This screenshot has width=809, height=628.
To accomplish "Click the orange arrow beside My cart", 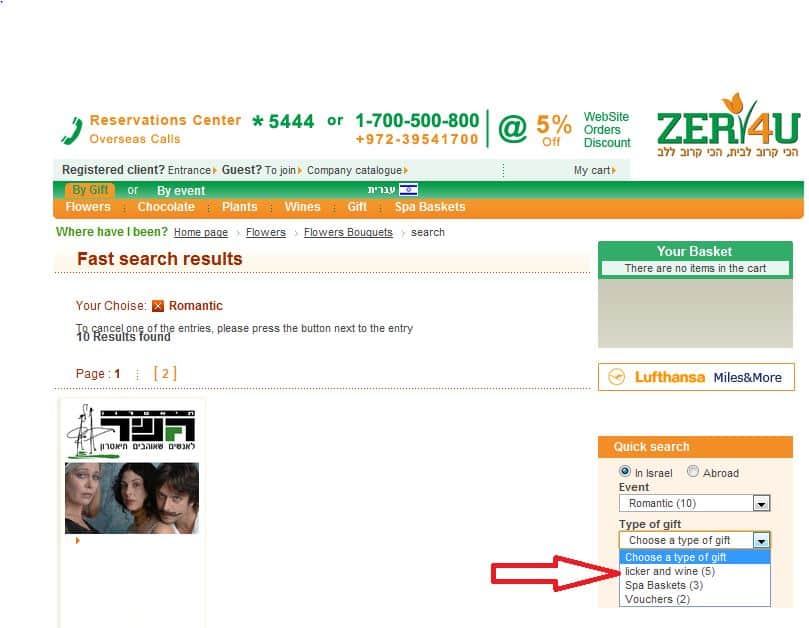I will [x=614, y=171].
